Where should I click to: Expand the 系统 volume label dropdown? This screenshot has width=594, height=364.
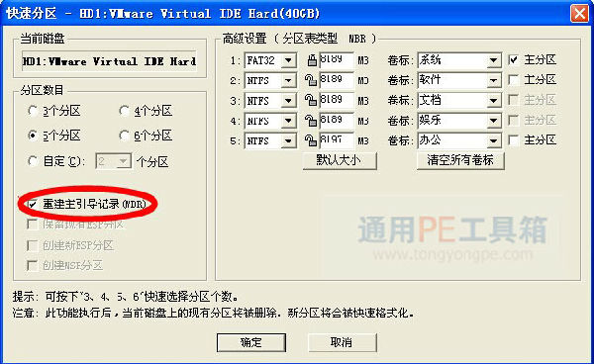point(493,60)
